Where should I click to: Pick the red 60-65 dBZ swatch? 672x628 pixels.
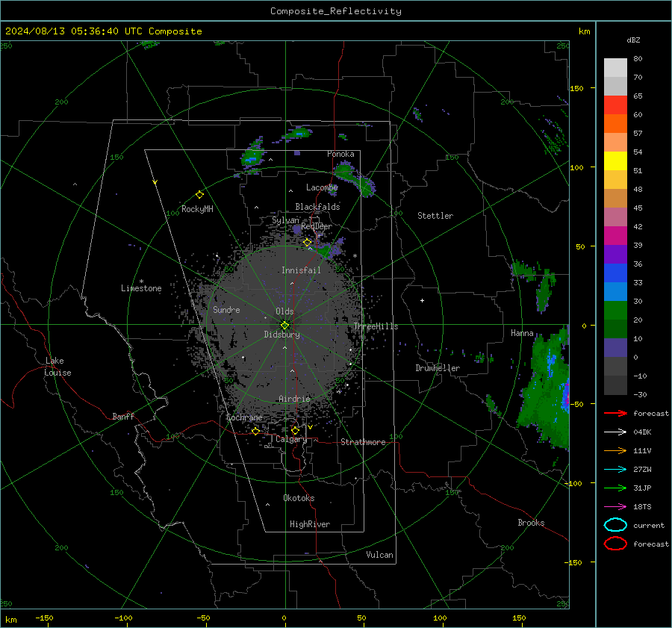[x=615, y=105]
